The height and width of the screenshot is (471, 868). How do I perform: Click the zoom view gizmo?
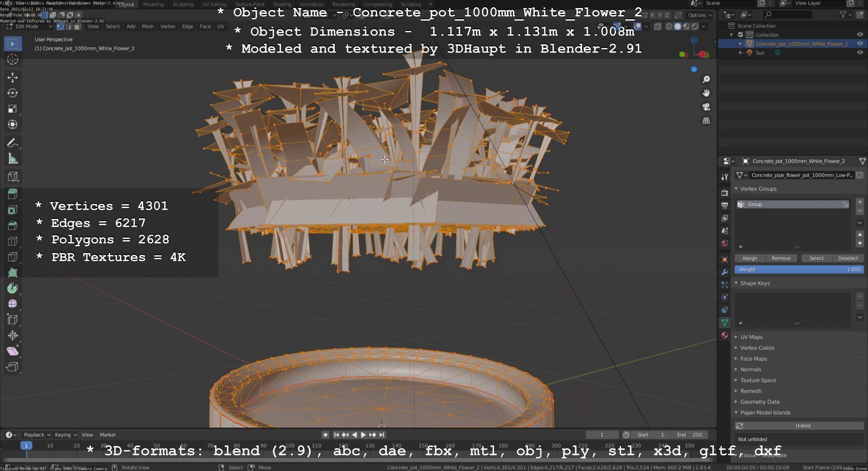tap(706, 80)
